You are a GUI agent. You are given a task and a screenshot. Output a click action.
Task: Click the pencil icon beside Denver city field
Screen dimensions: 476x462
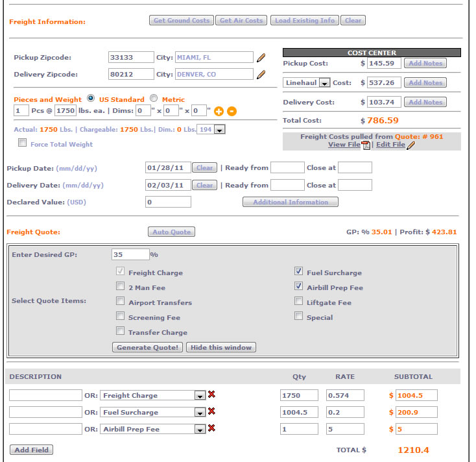(261, 75)
